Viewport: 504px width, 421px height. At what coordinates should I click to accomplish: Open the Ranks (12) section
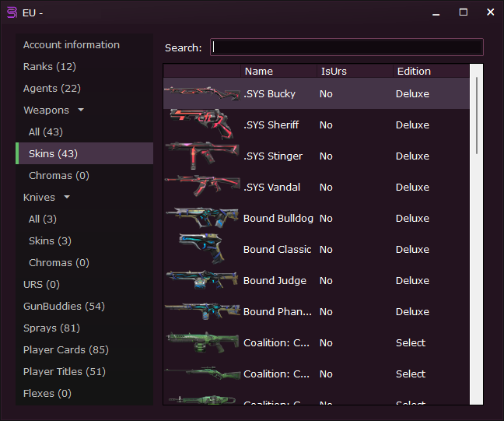(x=50, y=67)
